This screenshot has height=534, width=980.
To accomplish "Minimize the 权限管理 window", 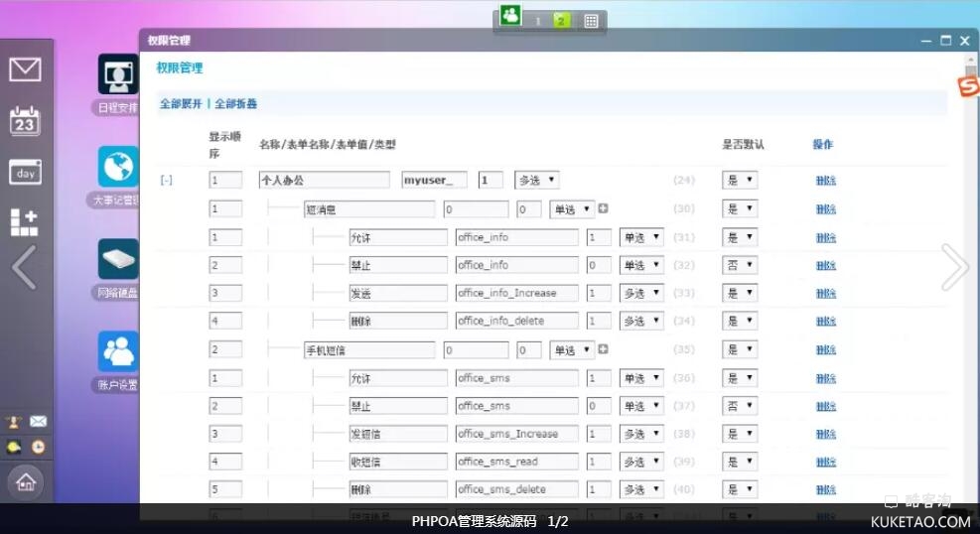I will (x=926, y=42).
